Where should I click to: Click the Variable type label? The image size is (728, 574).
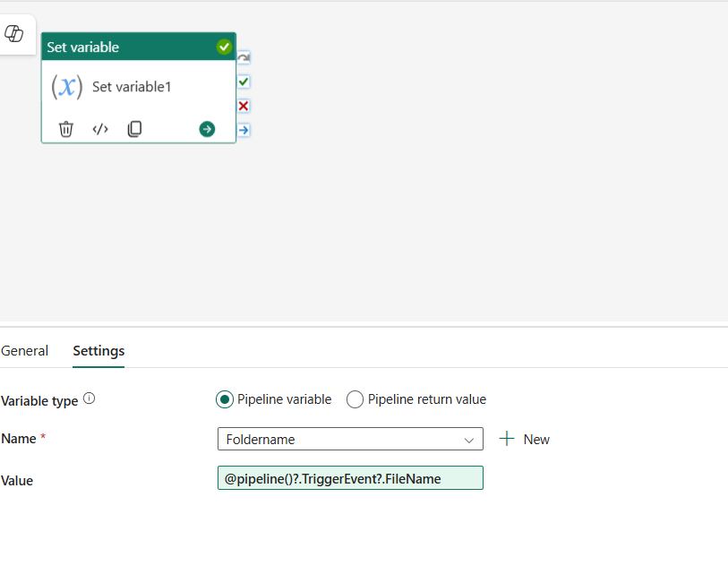coord(39,401)
